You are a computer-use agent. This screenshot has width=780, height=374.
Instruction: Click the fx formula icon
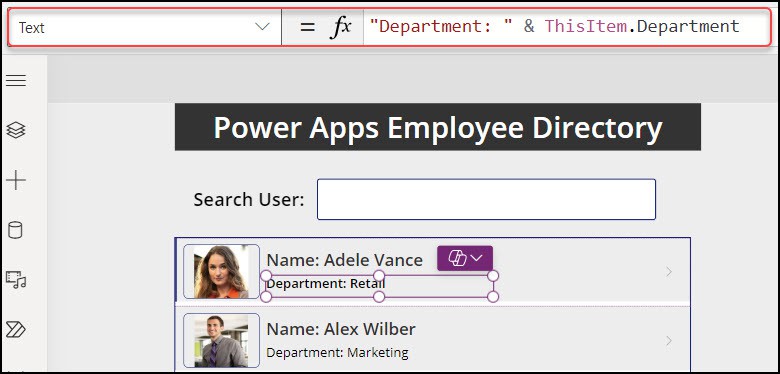341,27
